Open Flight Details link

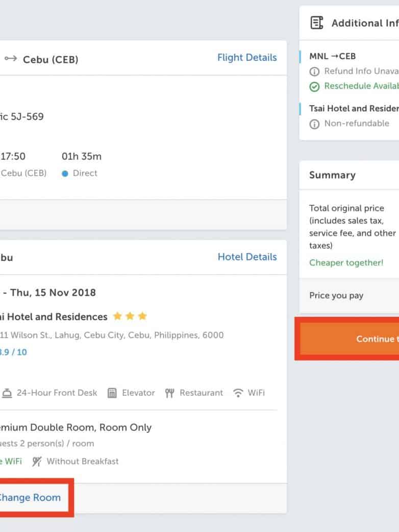[x=247, y=58]
